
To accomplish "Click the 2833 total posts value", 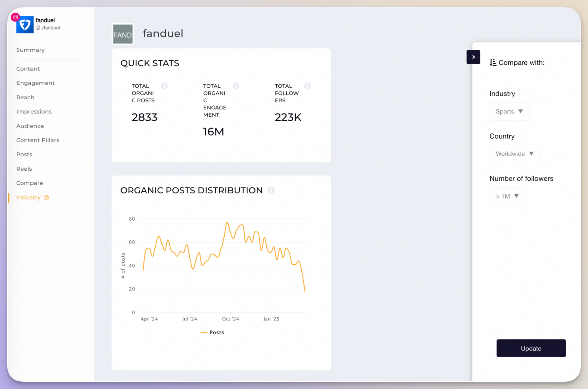I will click(144, 118).
